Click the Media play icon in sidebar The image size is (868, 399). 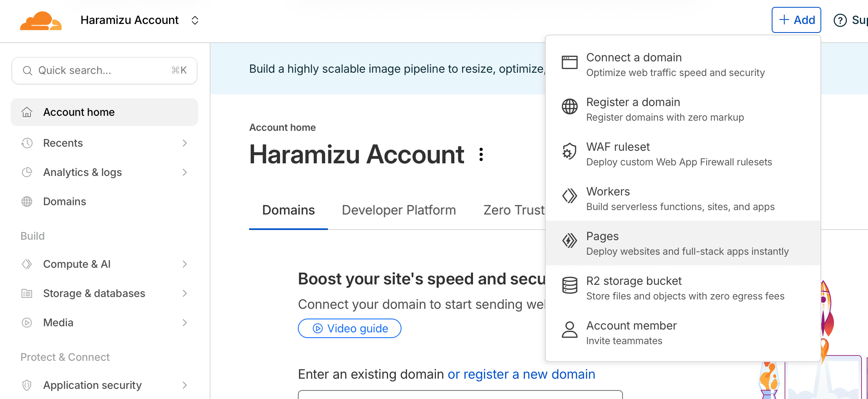(27, 323)
